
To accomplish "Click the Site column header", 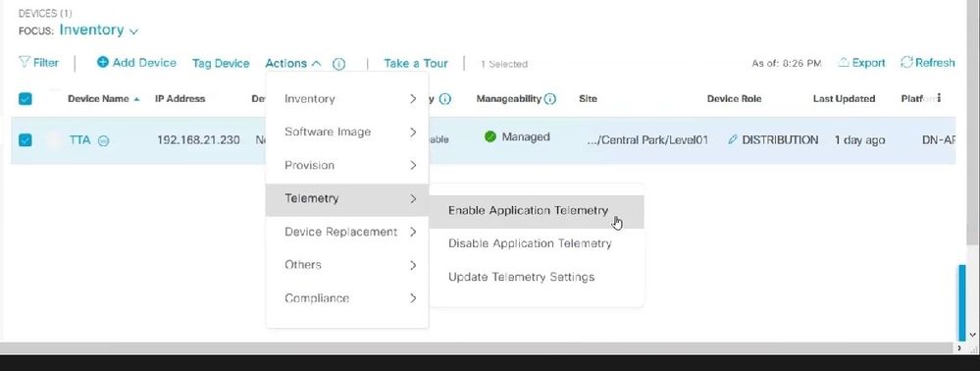I will pos(589,99).
